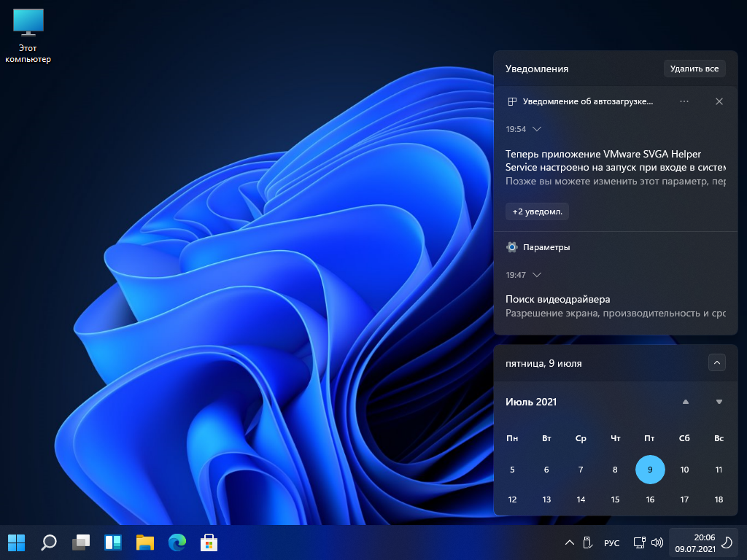Switch input language via РУС indicator

click(611, 543)
